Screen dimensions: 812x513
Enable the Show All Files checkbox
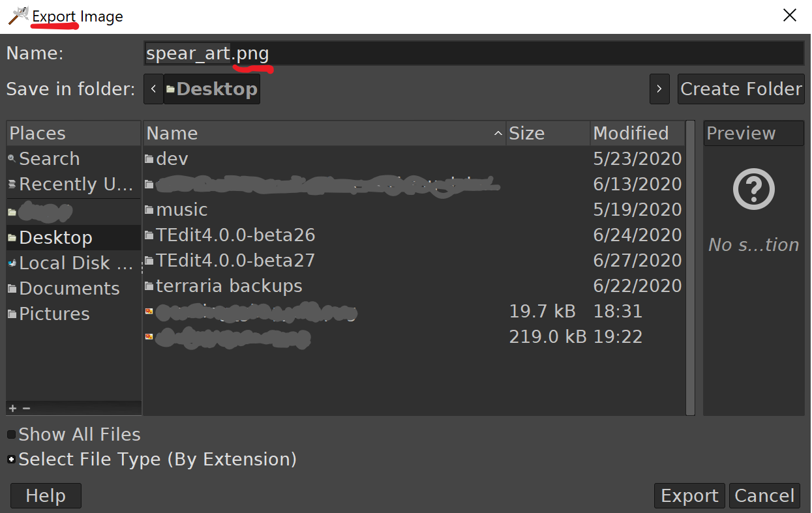12,435
